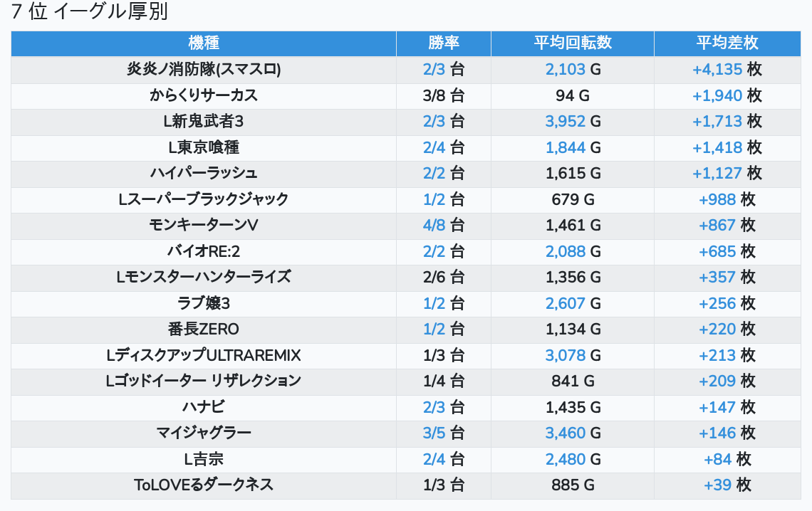Click the +4,135 枚 average difference value

coord(727,69)
